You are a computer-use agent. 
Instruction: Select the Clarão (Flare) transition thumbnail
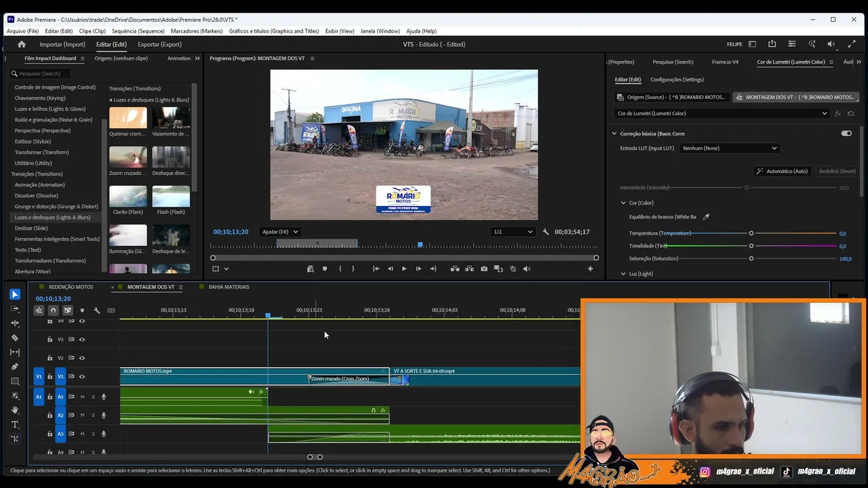click(x=128, y=197)
